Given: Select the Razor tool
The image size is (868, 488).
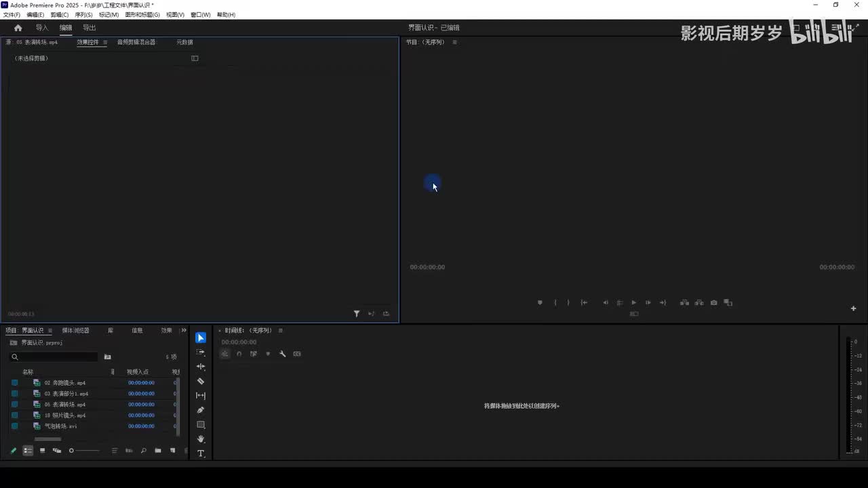Looking at the screenshot, I should click(x=201, y=382).
